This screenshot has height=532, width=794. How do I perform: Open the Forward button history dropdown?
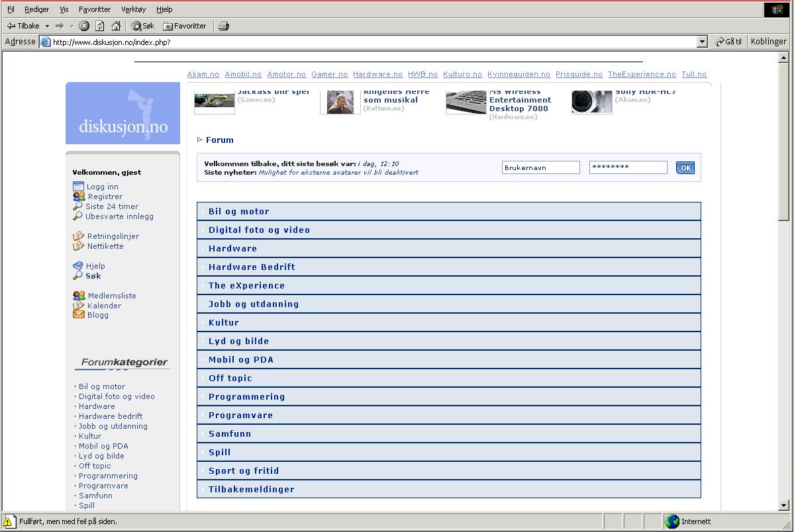72,26
